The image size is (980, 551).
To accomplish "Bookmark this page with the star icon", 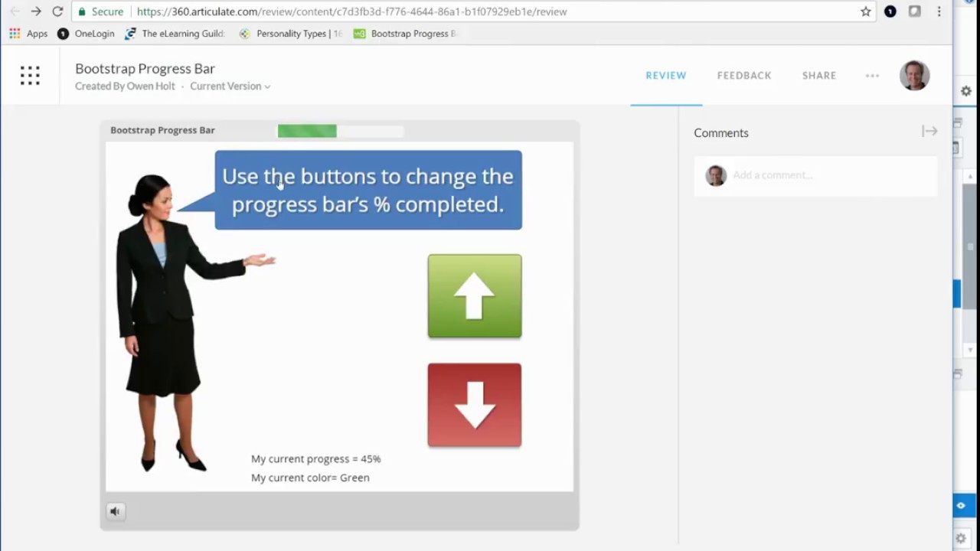I will pos(866,11).
